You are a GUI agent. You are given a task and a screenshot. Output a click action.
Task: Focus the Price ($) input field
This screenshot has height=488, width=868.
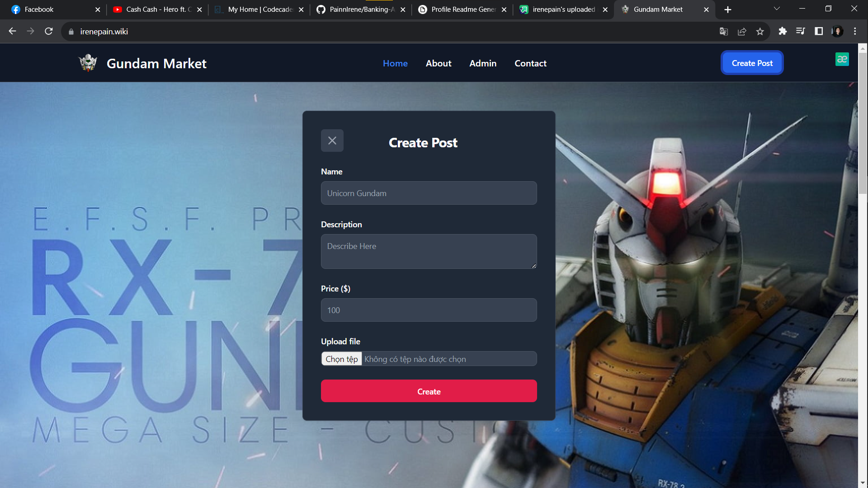[x=429, y=310]
